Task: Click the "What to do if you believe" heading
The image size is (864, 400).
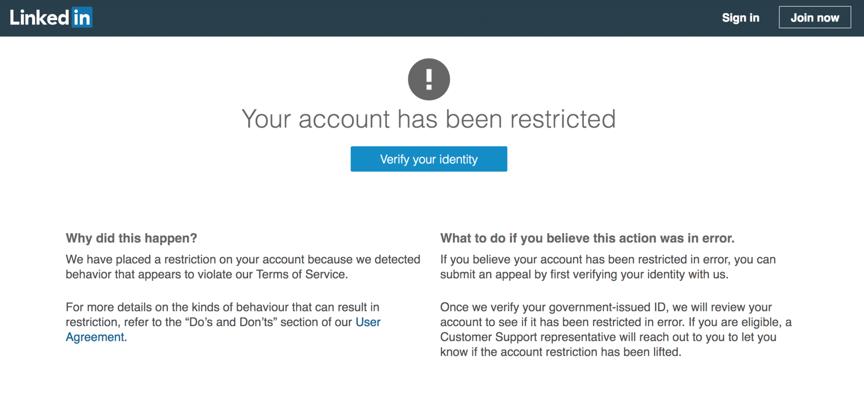Action: coord(587,238)
